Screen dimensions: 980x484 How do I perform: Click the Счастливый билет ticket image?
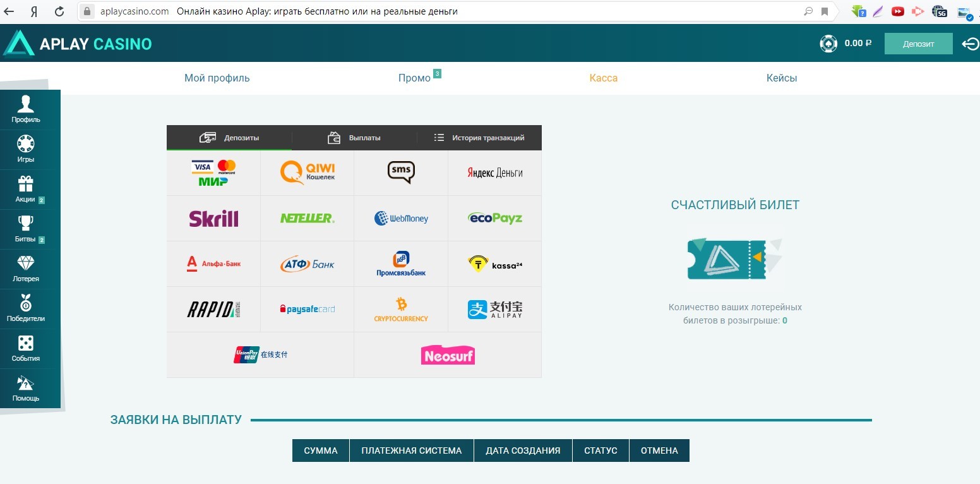(735, 259)
